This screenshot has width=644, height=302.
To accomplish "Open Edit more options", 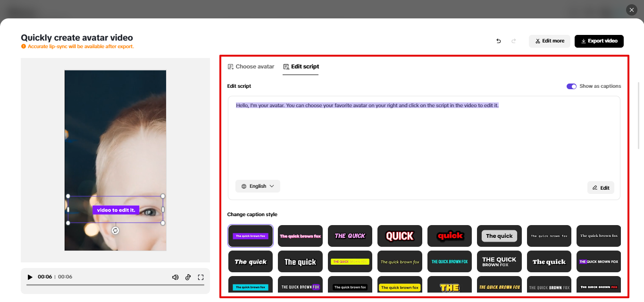I will pyautogui.click(x=549, y=41).
